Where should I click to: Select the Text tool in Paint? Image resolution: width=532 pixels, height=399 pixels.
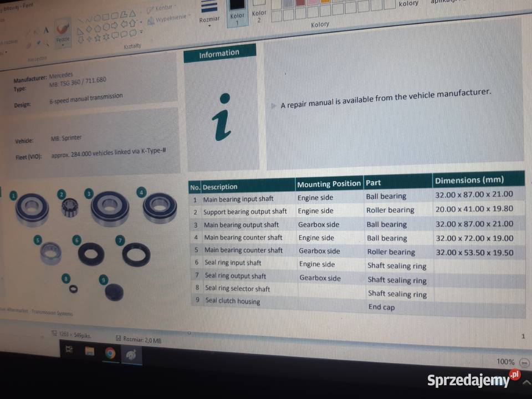(47, 30)
